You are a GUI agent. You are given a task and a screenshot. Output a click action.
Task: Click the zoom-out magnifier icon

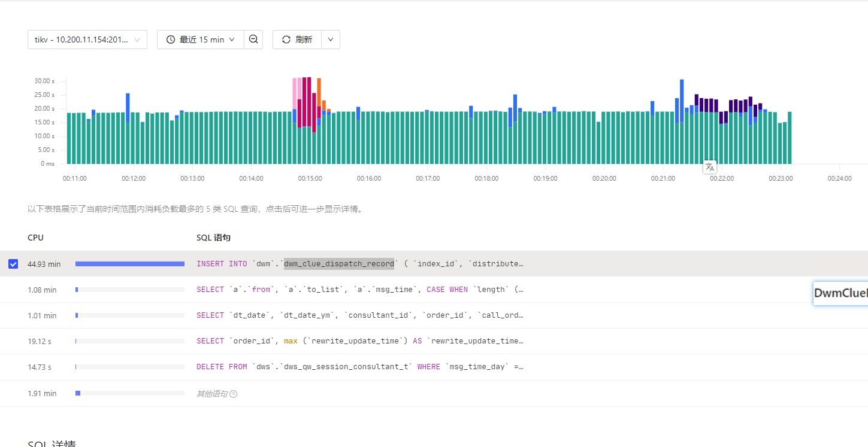point(253,39)
